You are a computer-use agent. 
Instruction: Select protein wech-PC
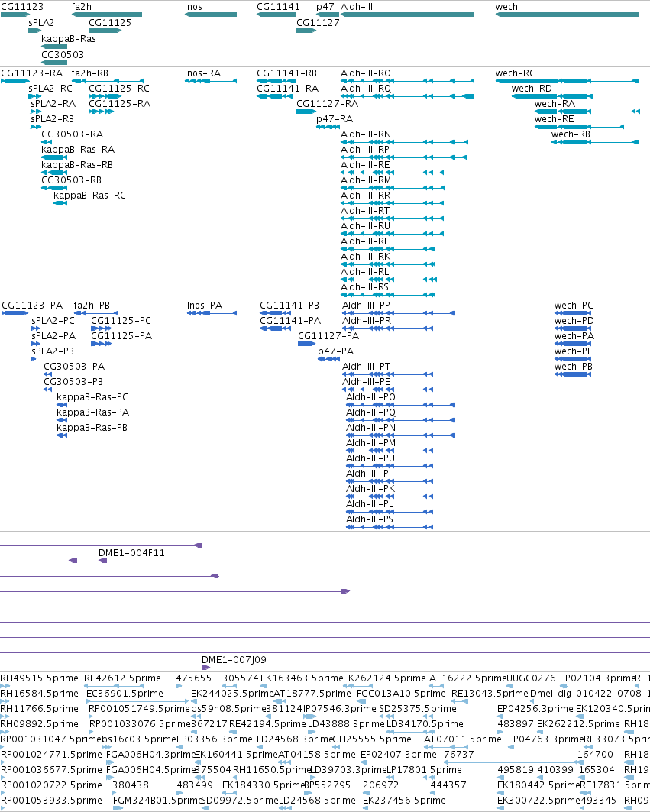pyautogui.click(x=574, y=306)
